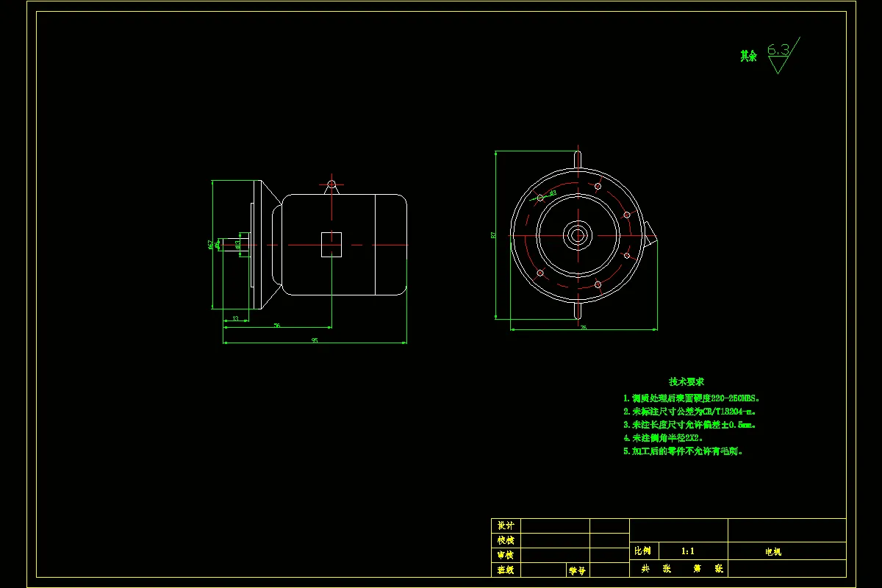Select technical note 5, the last note line
Viewport: 882px width, 588px height.
click(684, 451)
